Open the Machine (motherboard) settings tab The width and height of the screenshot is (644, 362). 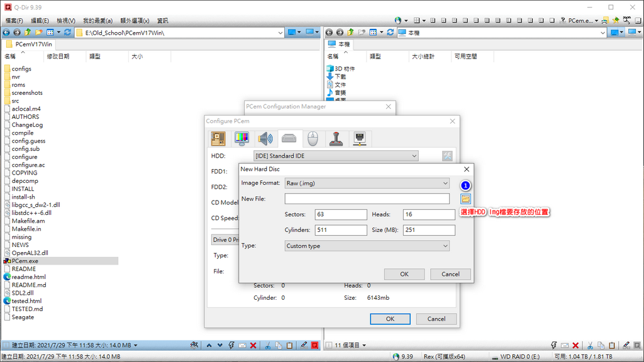coord(218,139)
